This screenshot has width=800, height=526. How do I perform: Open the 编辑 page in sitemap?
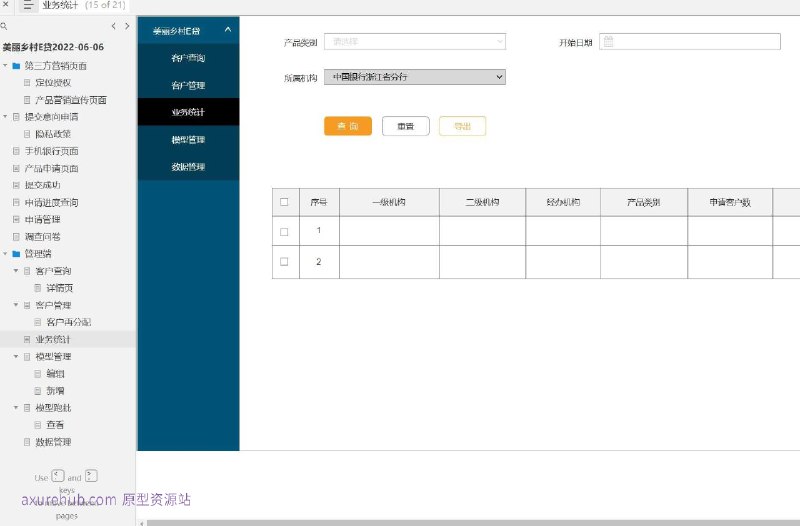[55, 373]
